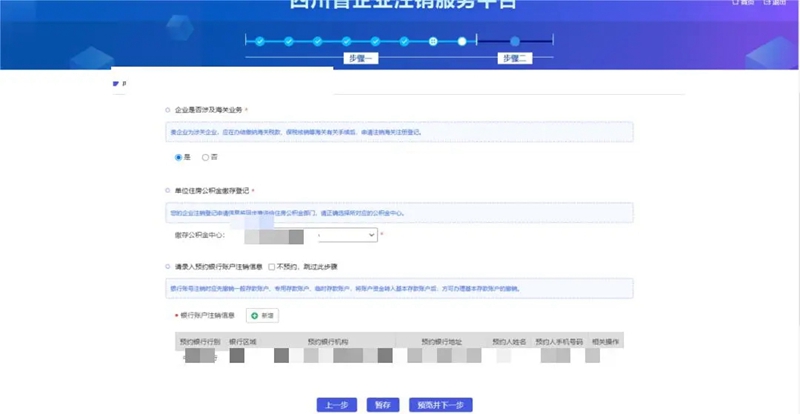Click the 步骤一 label
This screenshot has height=414, width=800.
361,58
